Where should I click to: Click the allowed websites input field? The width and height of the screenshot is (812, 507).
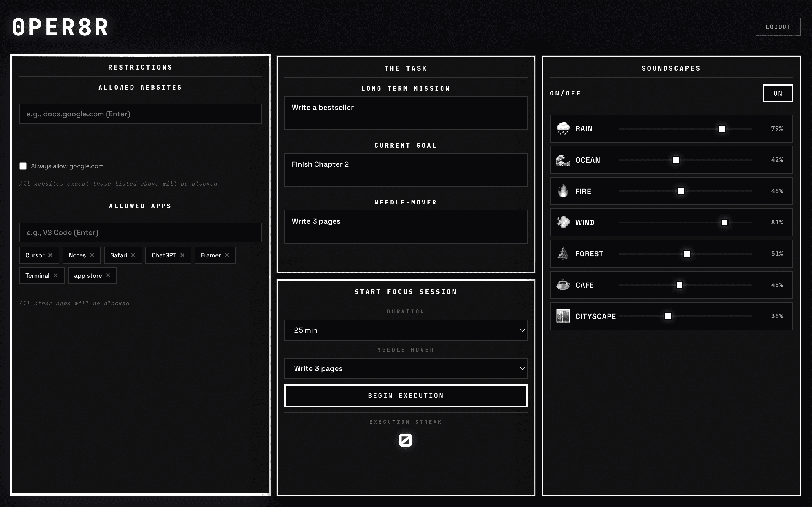click(x=140, y=114)
